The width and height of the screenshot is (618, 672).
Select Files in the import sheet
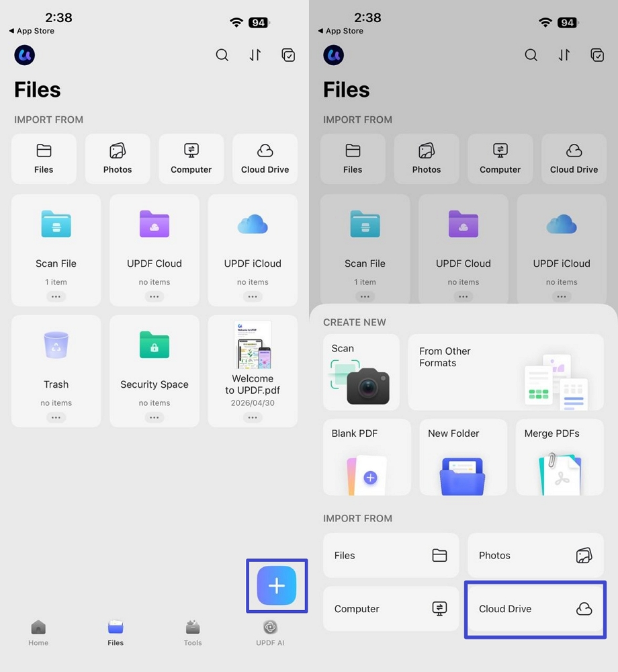coord(391,556)
